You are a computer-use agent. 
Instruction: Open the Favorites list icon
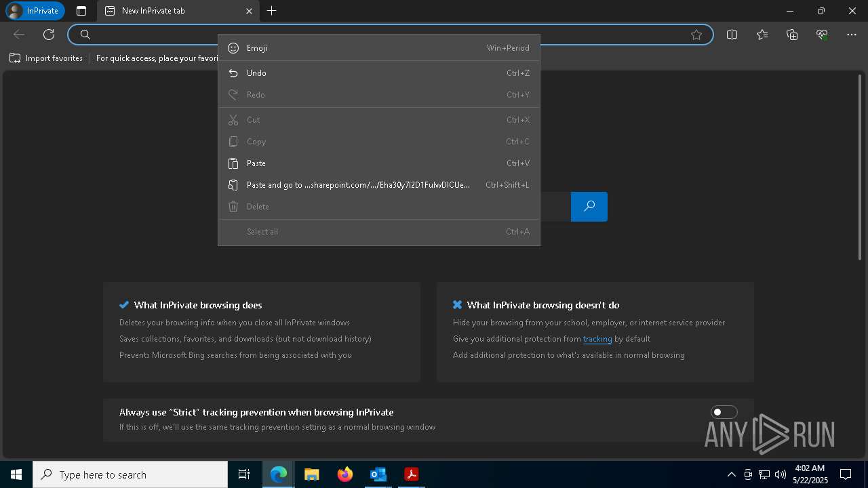pos(762,35)
